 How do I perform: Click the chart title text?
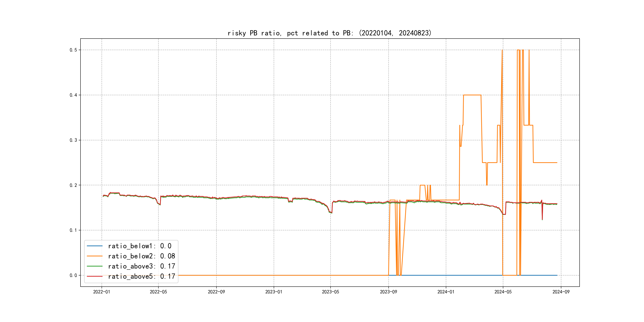(330, 33)
